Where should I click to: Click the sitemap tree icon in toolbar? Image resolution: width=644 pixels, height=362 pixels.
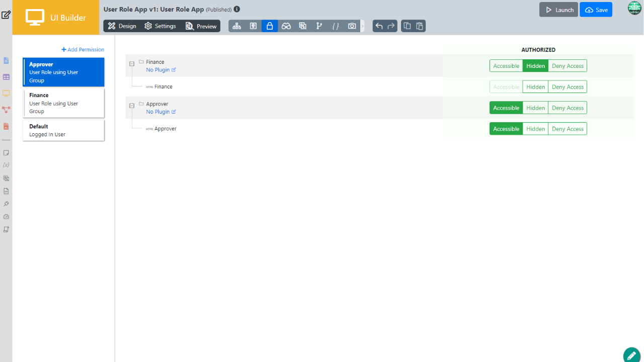(236, 26)
